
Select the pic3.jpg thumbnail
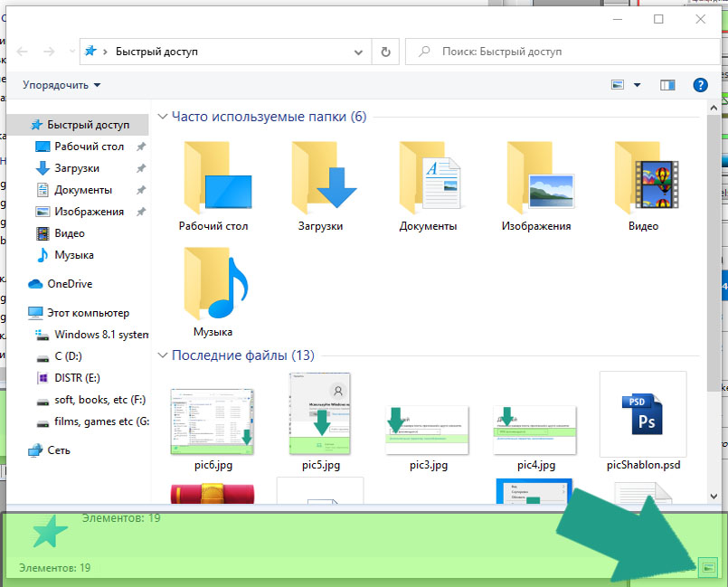(427, 430)
